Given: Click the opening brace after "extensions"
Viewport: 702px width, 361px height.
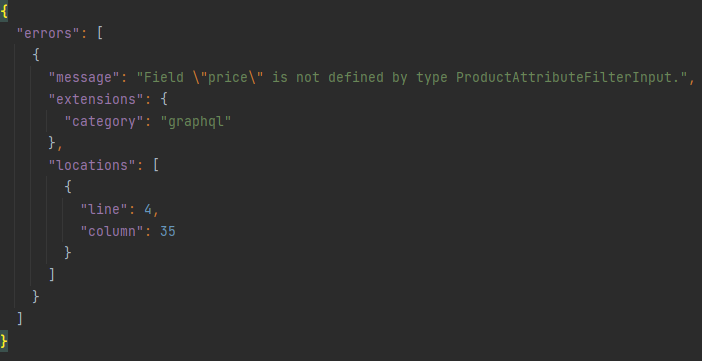Looking at the screenshot, I should [x=164, y=99].
